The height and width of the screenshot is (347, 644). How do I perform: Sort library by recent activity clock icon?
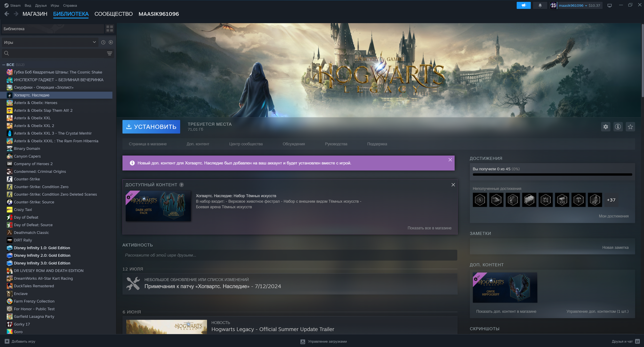[103, 42]
